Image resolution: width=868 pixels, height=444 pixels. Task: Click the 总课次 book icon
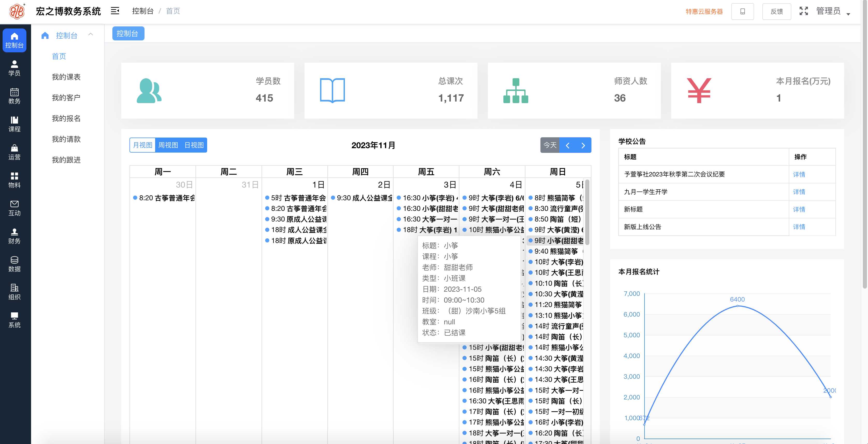pos(332,90)
